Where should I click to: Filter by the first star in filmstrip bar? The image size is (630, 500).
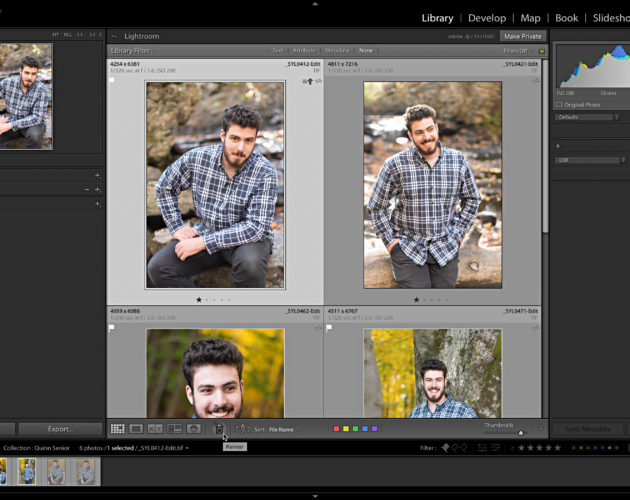[x=521, y=447]
